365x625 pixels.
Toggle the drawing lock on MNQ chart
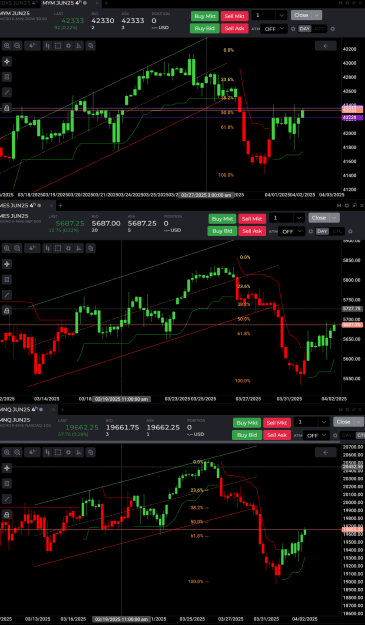tap(7, 515)
